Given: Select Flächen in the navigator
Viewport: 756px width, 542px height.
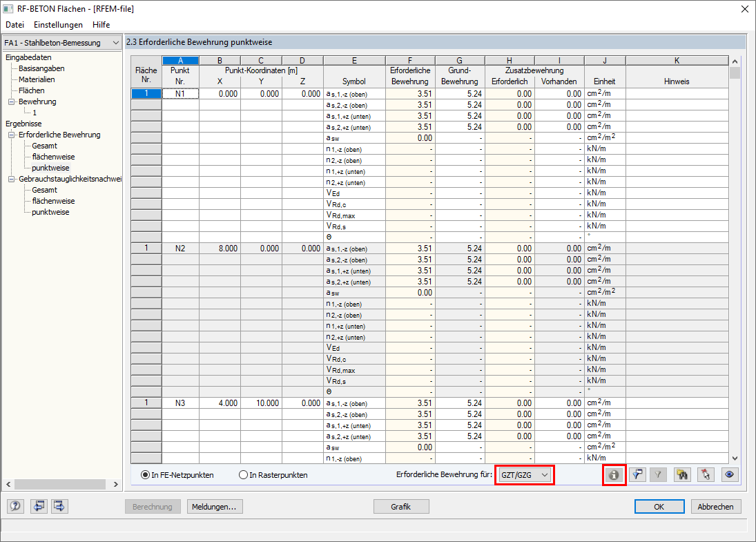Looking at the screenshot, I should [31, 90].
